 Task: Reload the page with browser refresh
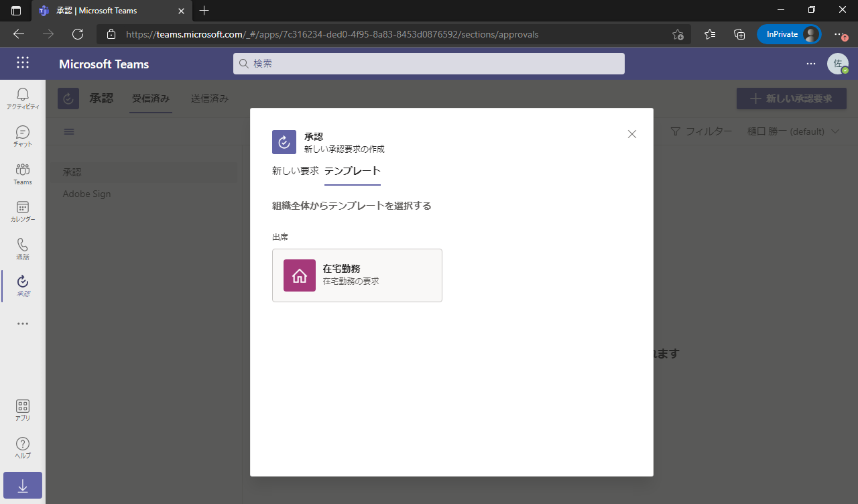[78, 34]
